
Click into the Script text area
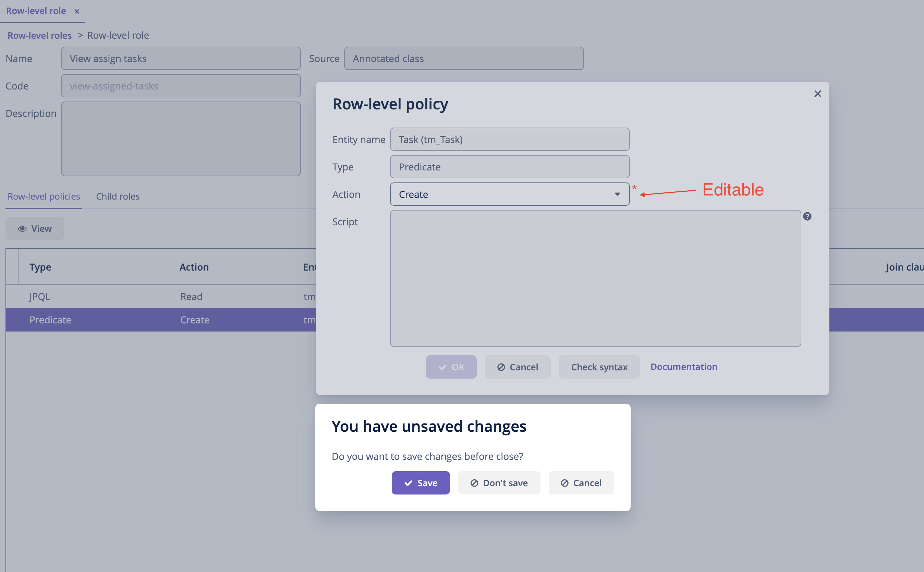tap(595, 278)
